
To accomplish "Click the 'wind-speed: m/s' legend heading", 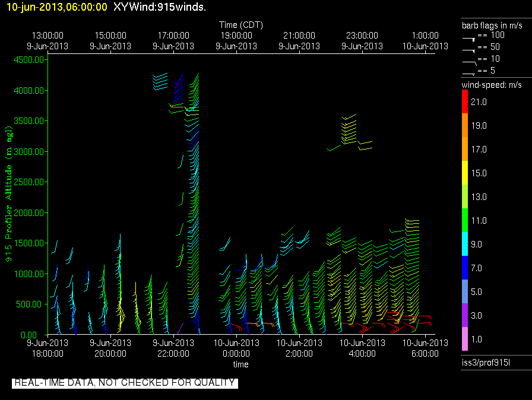I will (x=492, y=85).
